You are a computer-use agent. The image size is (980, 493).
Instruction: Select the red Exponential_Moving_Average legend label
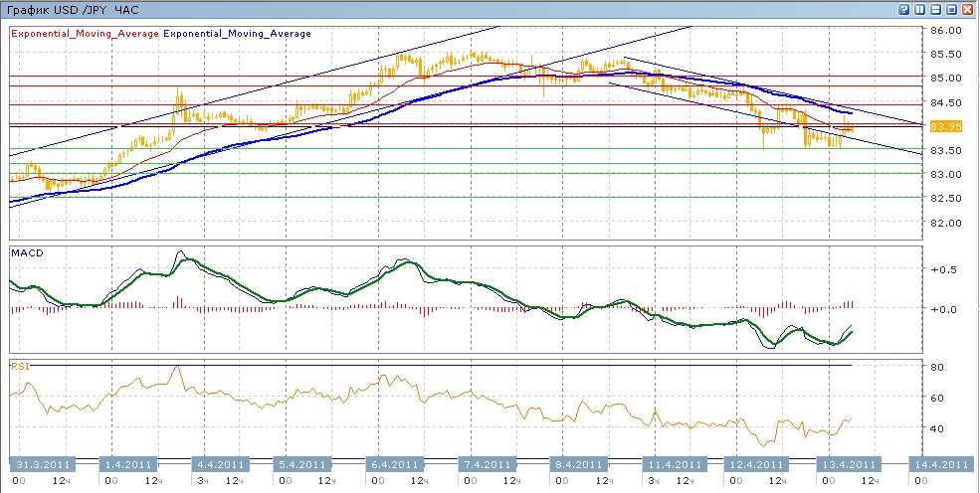click(x=85, y=33)
